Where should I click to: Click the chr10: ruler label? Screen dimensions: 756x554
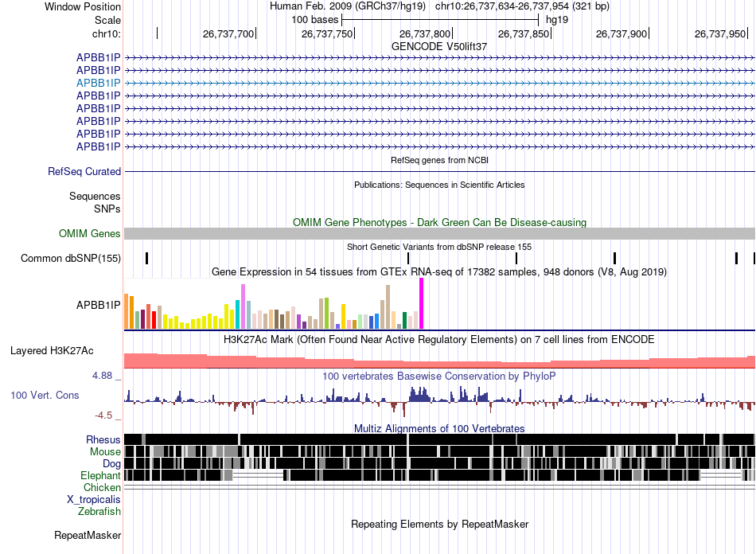point(107,33)
